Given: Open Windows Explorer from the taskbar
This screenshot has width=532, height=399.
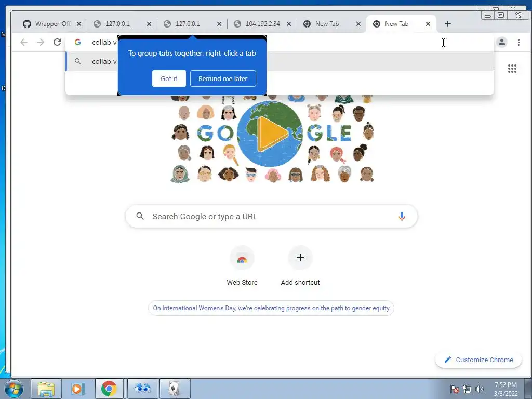Looking at the screenshot, I should tap(46, 389).
